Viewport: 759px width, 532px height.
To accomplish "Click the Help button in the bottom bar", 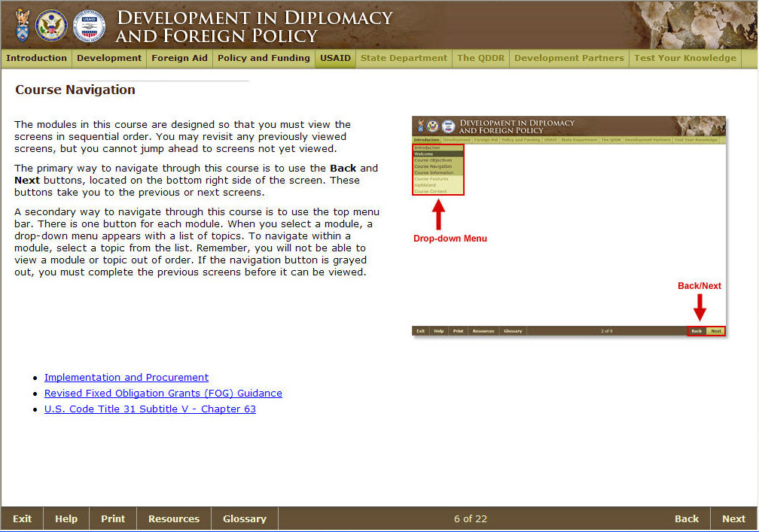I will (x=66, y=519).
